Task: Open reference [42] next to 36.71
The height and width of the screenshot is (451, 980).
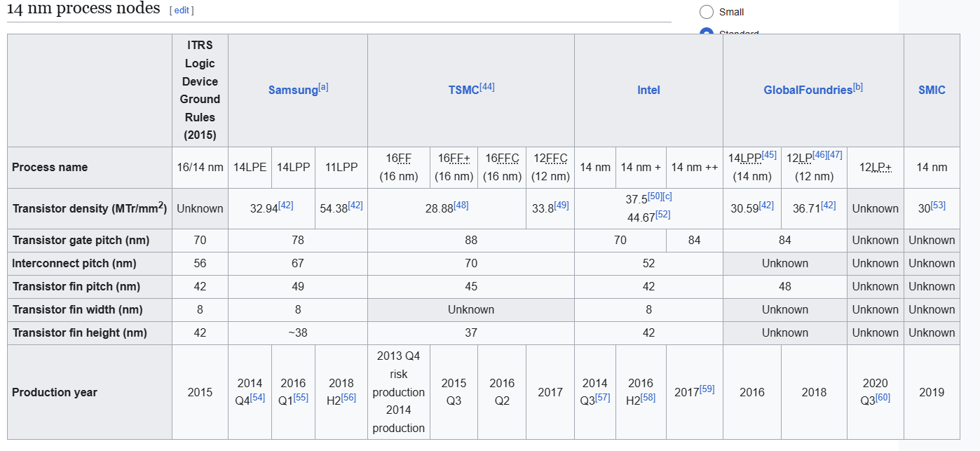Action: [x=828, y=205]
